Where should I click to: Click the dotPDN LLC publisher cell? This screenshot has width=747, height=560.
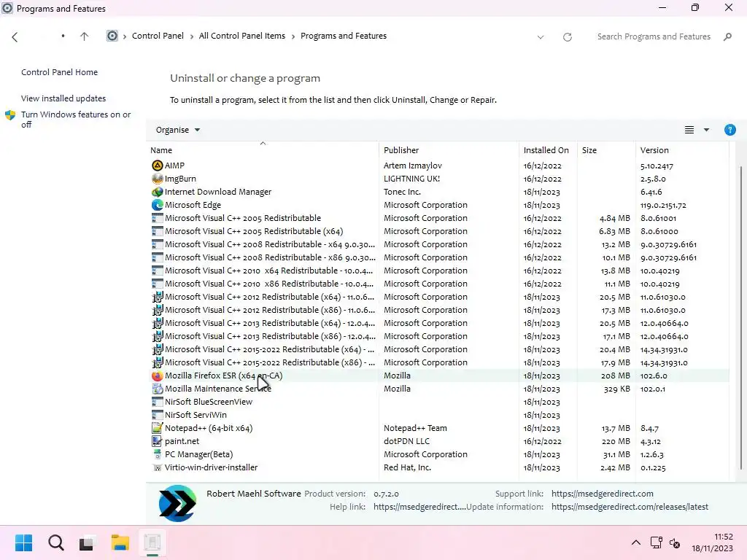(406, 441)
